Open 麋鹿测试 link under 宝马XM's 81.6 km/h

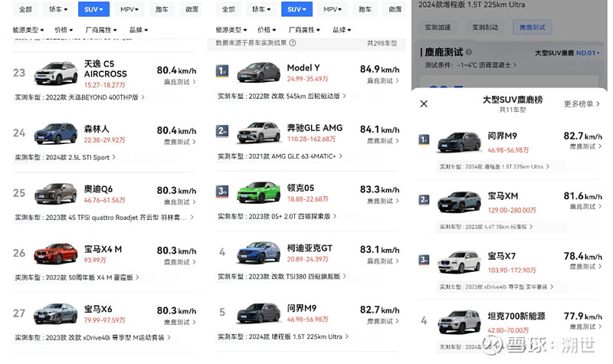click(585, 206)
